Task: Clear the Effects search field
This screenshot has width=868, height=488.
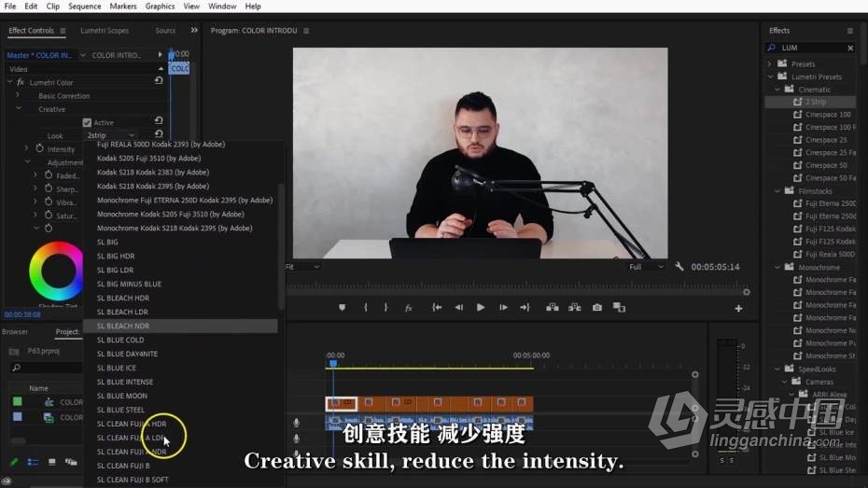Action: [x=850, y=49]
